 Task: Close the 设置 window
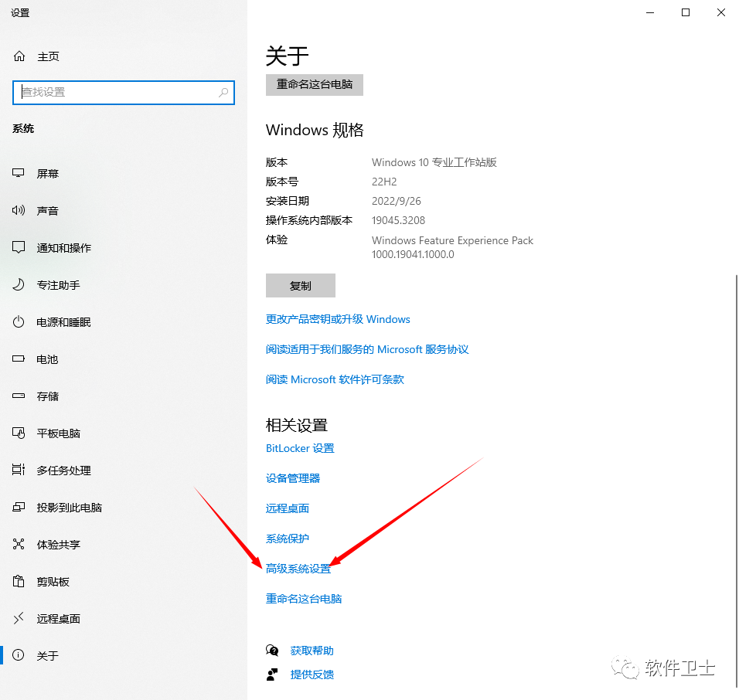(721, 12)
